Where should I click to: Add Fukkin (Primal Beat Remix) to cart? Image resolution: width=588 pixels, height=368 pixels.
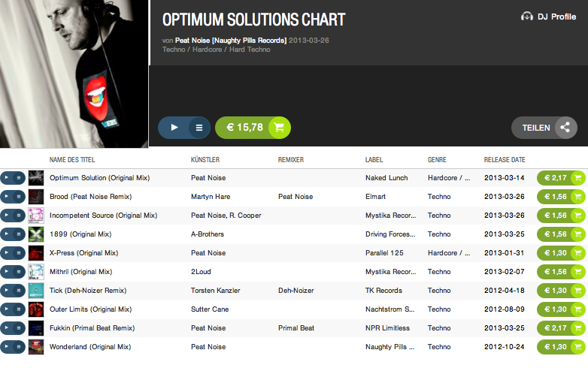point(577,328)
